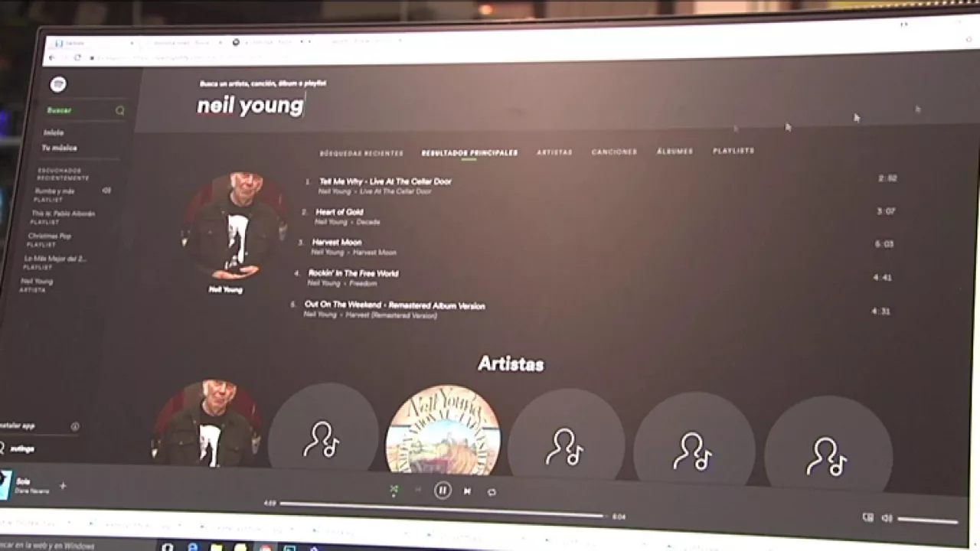This screenshot has width=980, height=551.
Task: Switch to Búsquedas Recientes tab
Action: coord(361,153)
